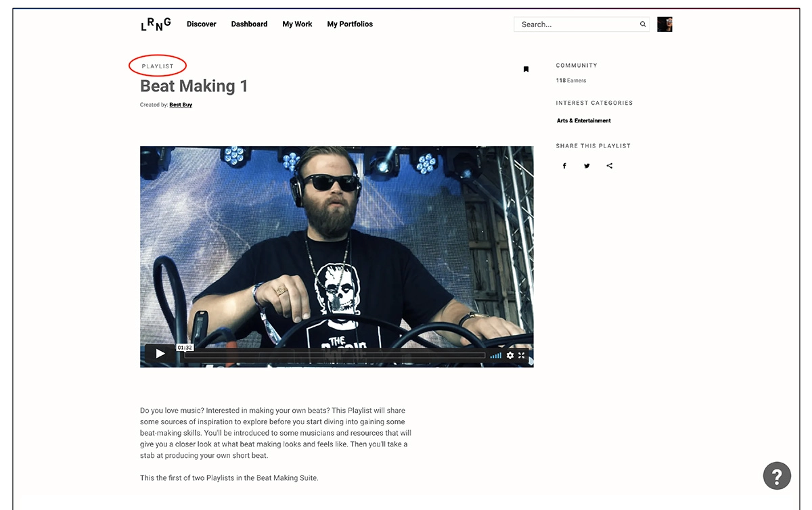Open the help question mark button
This screenshot has width=812, height=510.
(x=777, y=476)
